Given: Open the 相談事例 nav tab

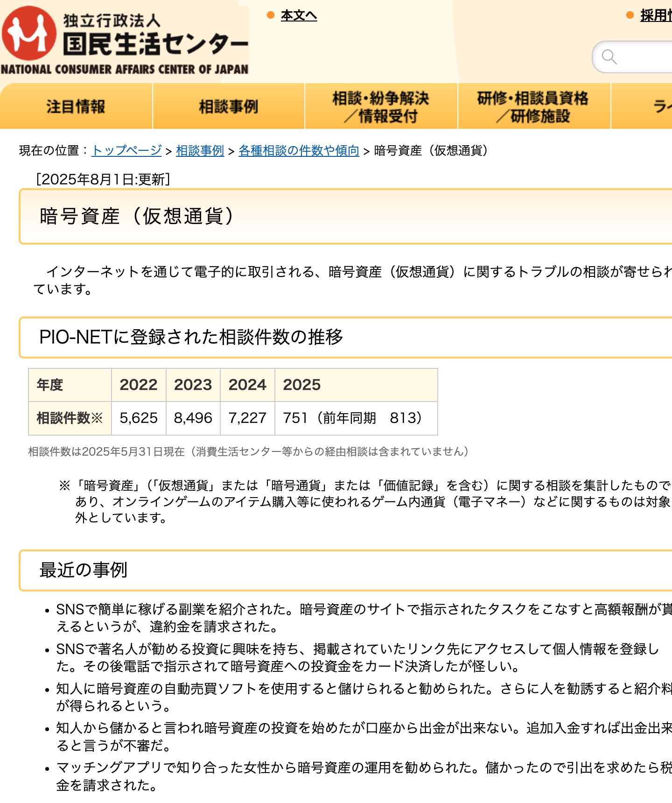Looking at the screenshot, I should pyautogui.click(x=229, y=106).
